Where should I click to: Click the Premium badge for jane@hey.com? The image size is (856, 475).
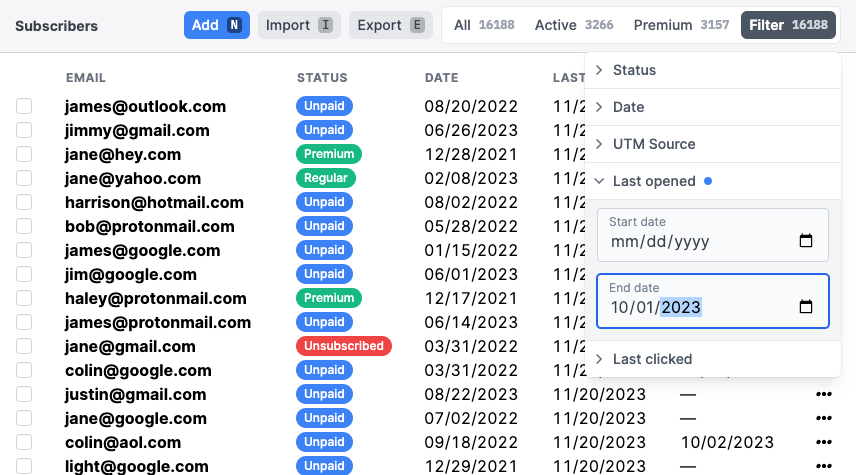click(328, 154)
